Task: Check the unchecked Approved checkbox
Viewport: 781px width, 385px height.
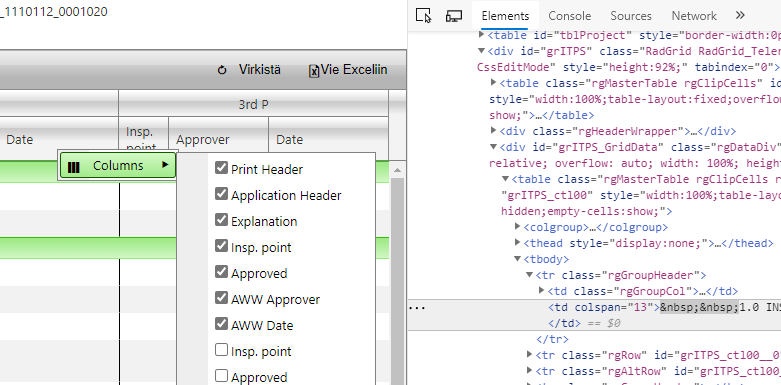Action: click(221, 376)
